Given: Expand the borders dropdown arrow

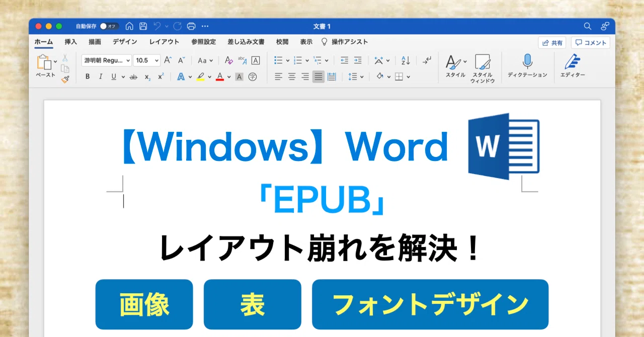Looking at the screenshot, I should [408, 77].
